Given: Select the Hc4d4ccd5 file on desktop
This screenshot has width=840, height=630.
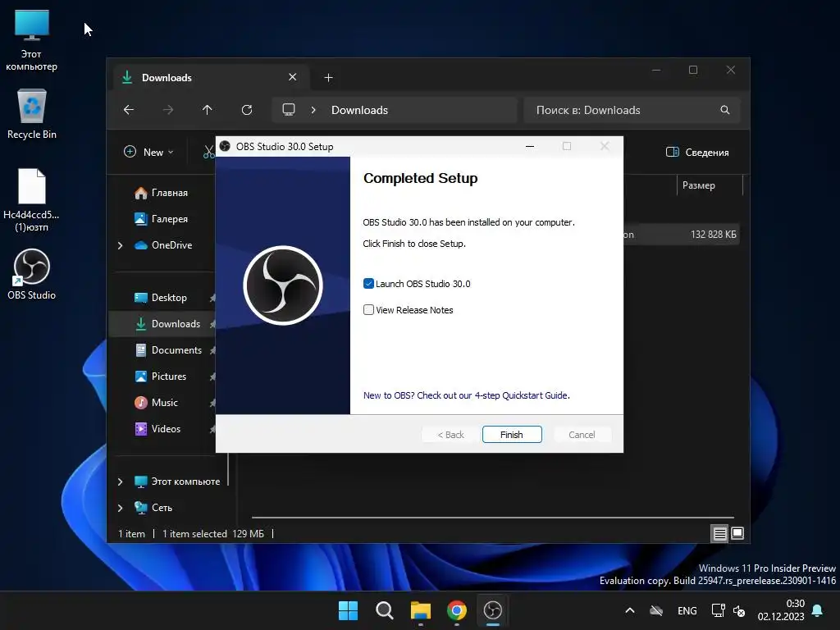Looking at the screenshot, I should [32, 200].
